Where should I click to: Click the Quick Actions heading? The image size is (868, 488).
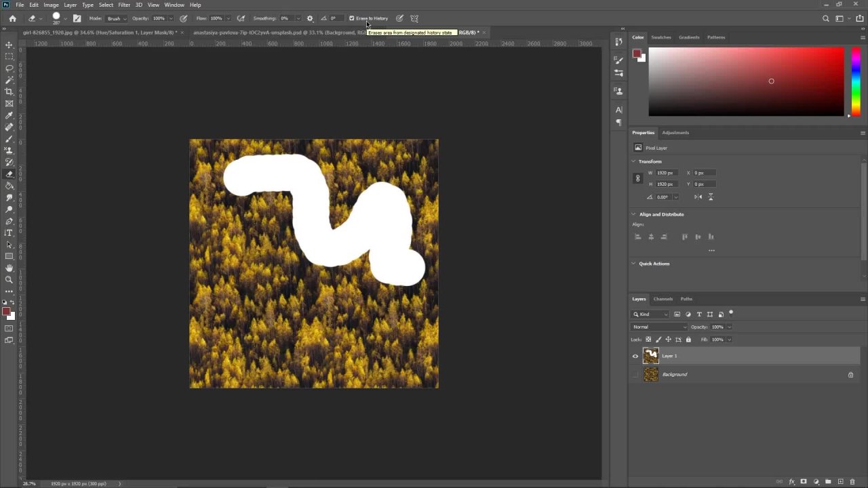(x=654, y=263)
